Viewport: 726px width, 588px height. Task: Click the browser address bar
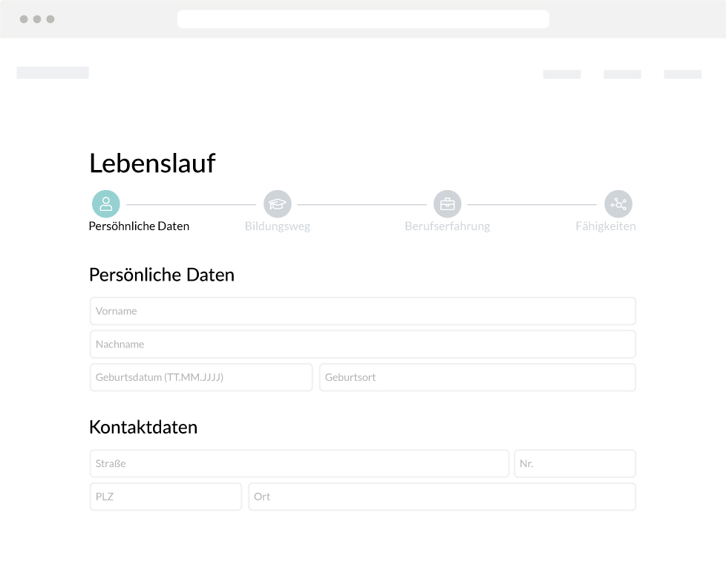(x=362, y=19)
